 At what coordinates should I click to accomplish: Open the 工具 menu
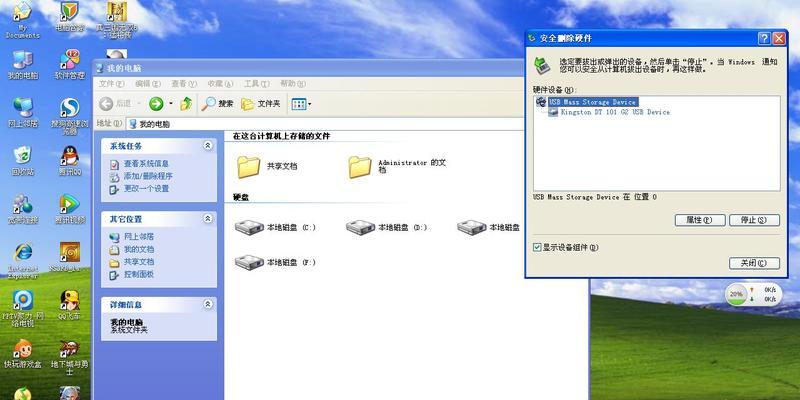256,84
